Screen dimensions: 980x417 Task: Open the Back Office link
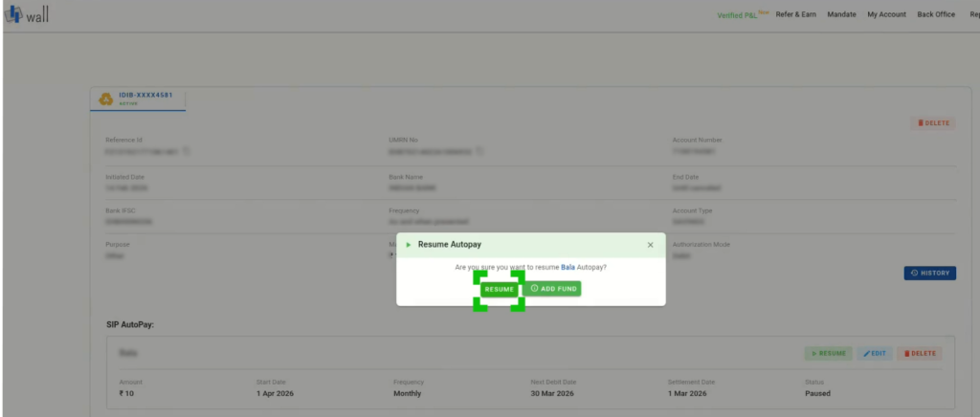[936, 15]
